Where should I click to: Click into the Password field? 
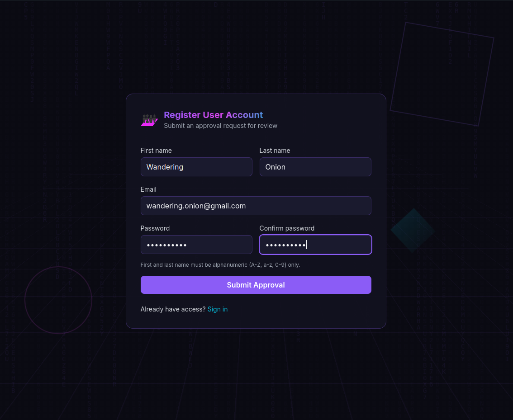[x=196, y=245]
